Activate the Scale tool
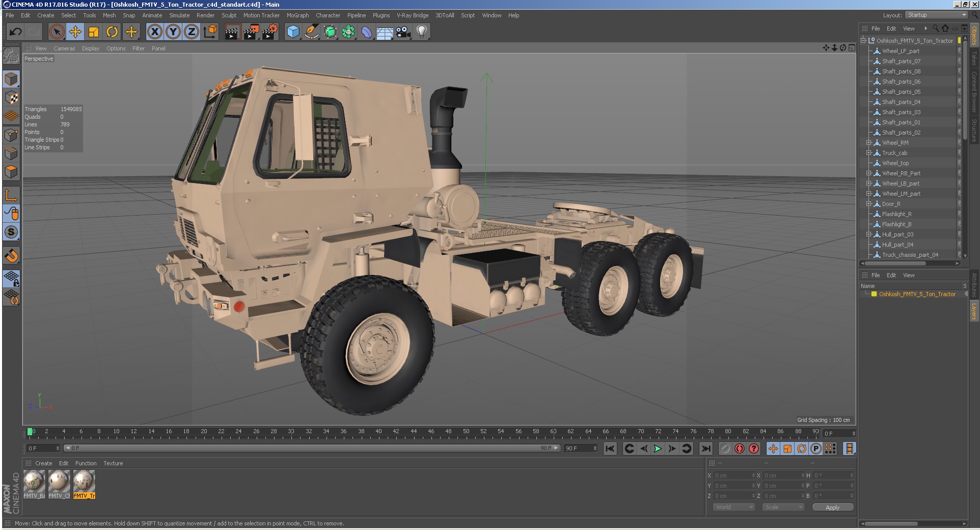The height and width of the screenshot is (530, 980). [x=94, y=32]
